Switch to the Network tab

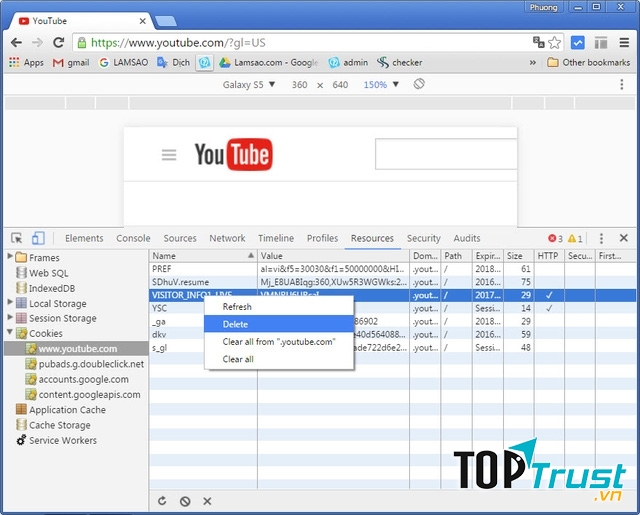pos(227,238)
